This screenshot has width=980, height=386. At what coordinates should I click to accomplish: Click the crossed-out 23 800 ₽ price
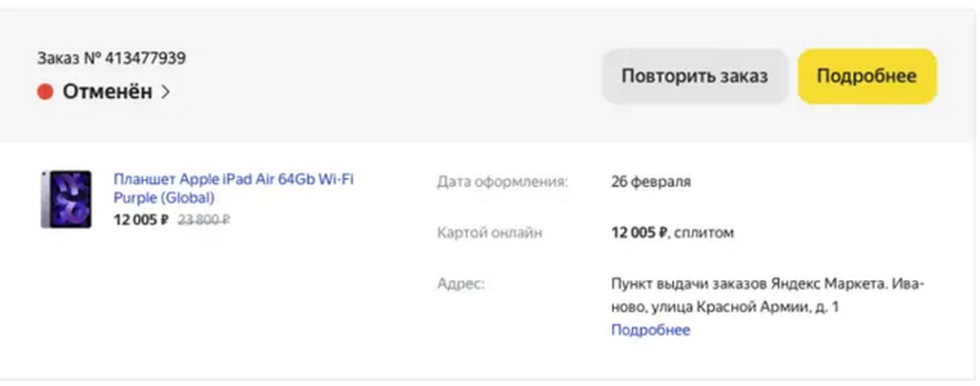[x=203, y=220]
